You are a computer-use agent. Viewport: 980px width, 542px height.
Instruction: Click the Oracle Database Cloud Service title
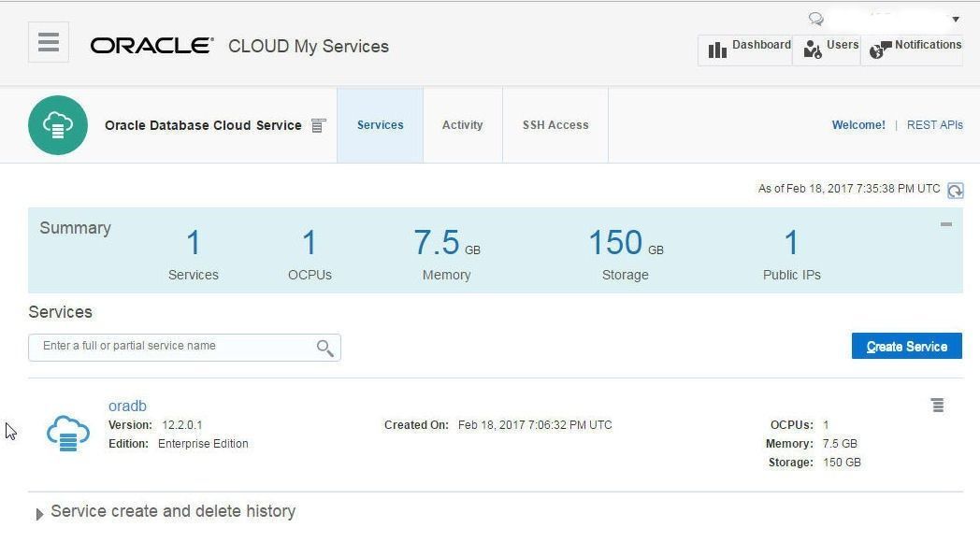203,125
